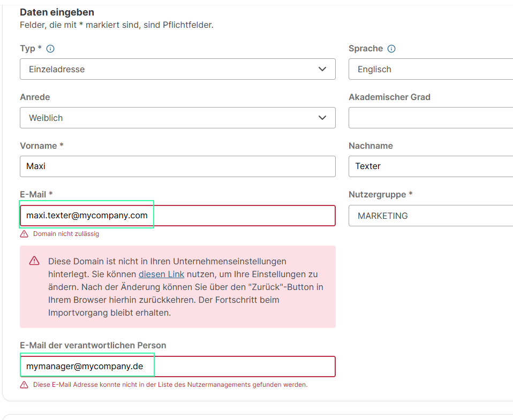The height and width of the screenshot is (420, 513).
Task: Click the 'Daten eingeben' heading
Action: tap(57, 12)
